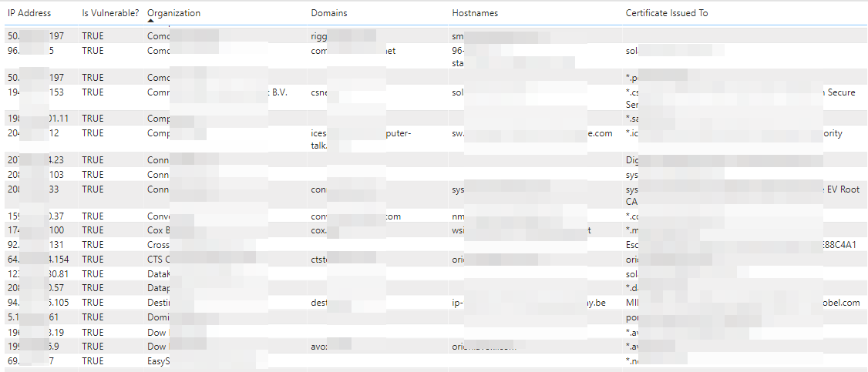Click the 'sw.' hostname cell

pos(459,134)
